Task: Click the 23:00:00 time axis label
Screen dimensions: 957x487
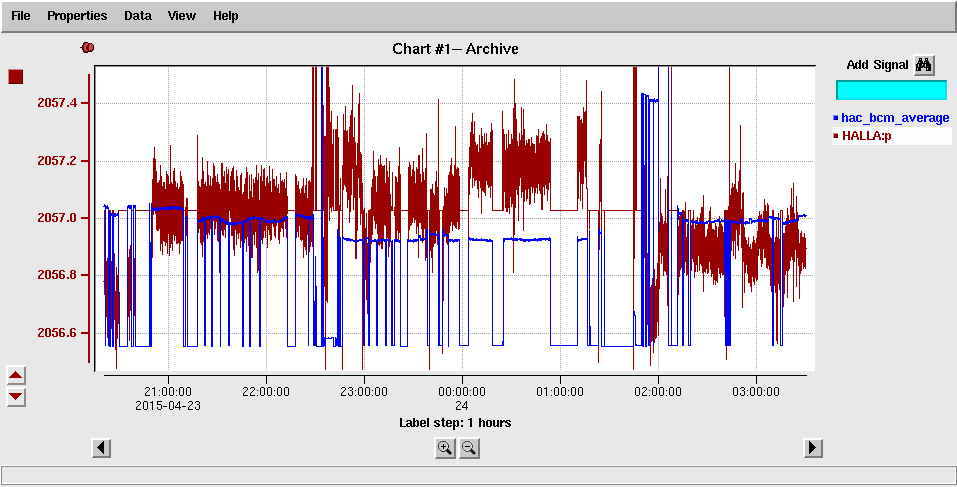Action: pyautogui.click(x=364, y=391)
